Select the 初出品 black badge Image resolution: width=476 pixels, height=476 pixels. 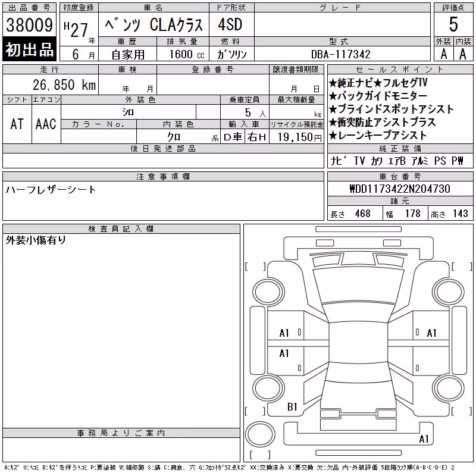pos(29,49)
